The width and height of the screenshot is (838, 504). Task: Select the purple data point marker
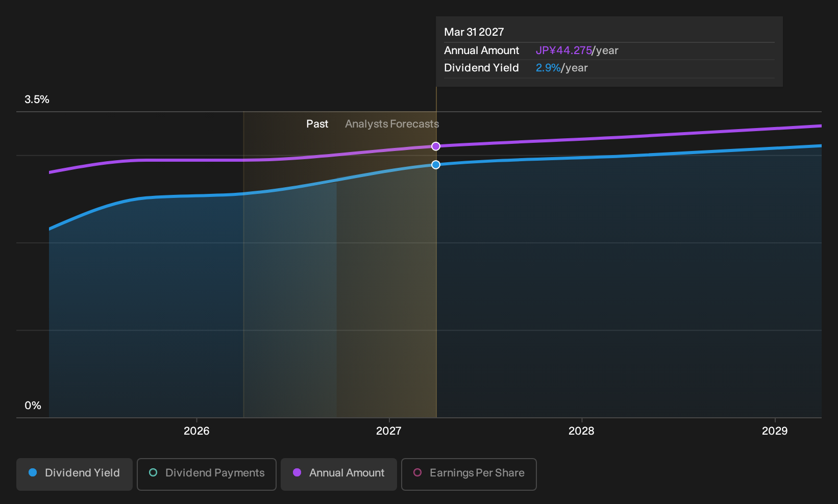pos(436,146)
